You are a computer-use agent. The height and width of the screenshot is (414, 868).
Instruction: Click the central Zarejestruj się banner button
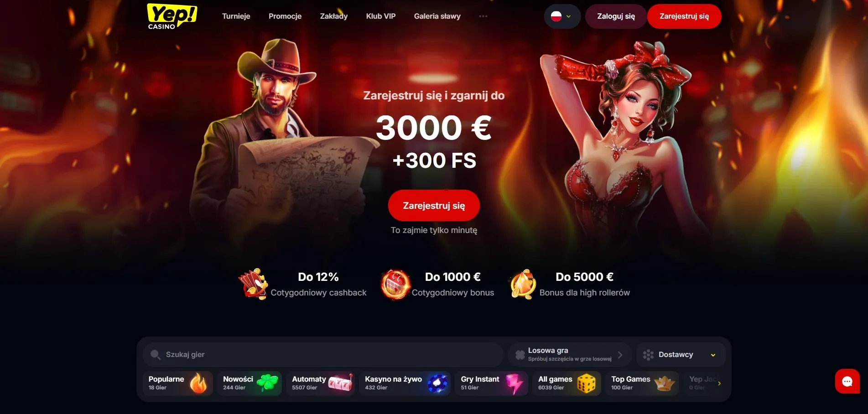click(x=434, y=206)
